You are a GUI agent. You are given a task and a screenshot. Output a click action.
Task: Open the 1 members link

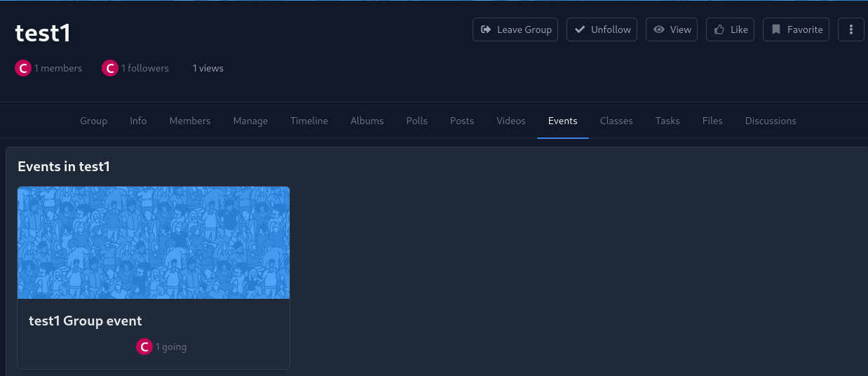tap(58, 68)
